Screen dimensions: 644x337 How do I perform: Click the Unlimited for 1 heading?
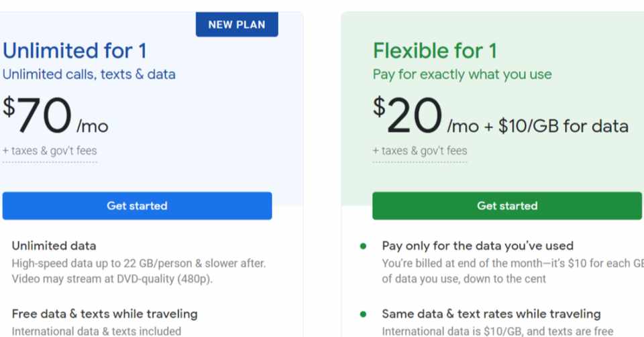click(x=74, y=51)
